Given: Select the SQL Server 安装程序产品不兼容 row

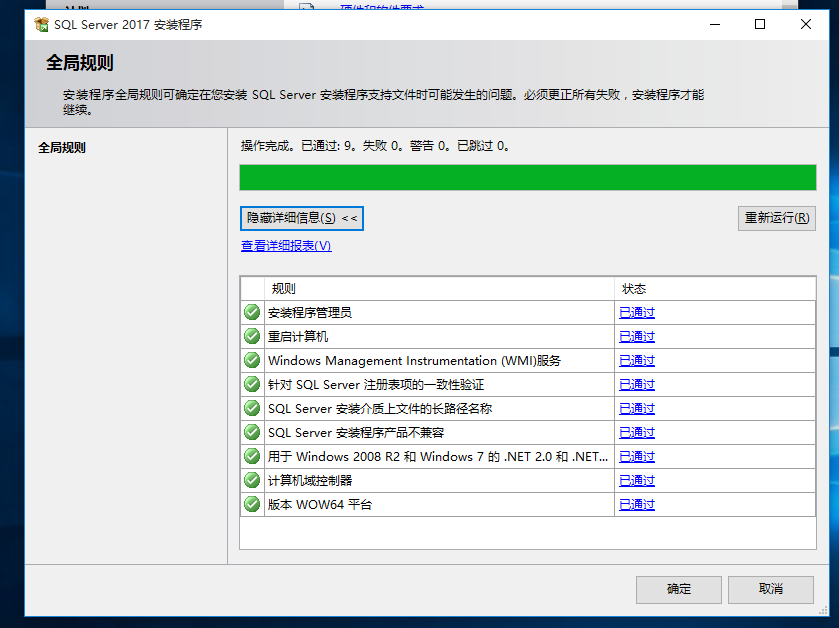Looking at the screenshot, I should [528, 432].
